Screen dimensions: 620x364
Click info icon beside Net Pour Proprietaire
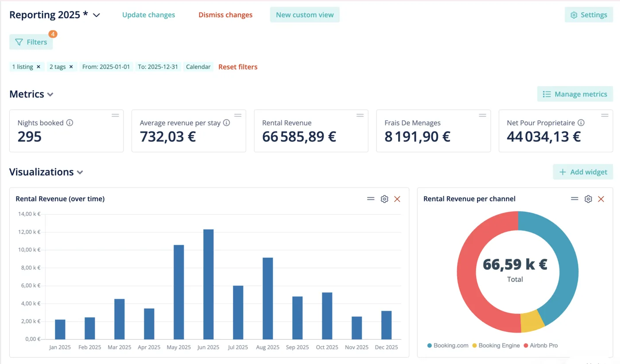pos(581,123)
